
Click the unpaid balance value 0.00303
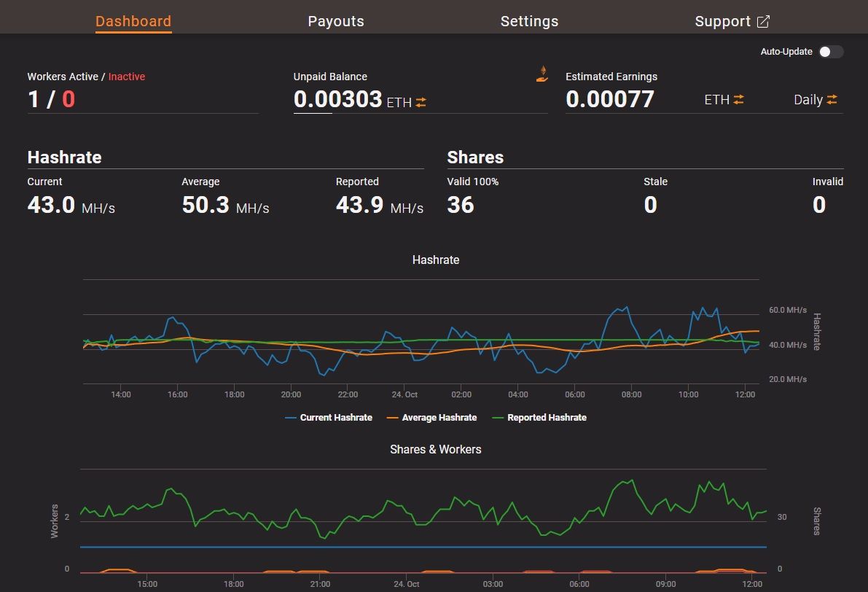(x=337, y=100)
